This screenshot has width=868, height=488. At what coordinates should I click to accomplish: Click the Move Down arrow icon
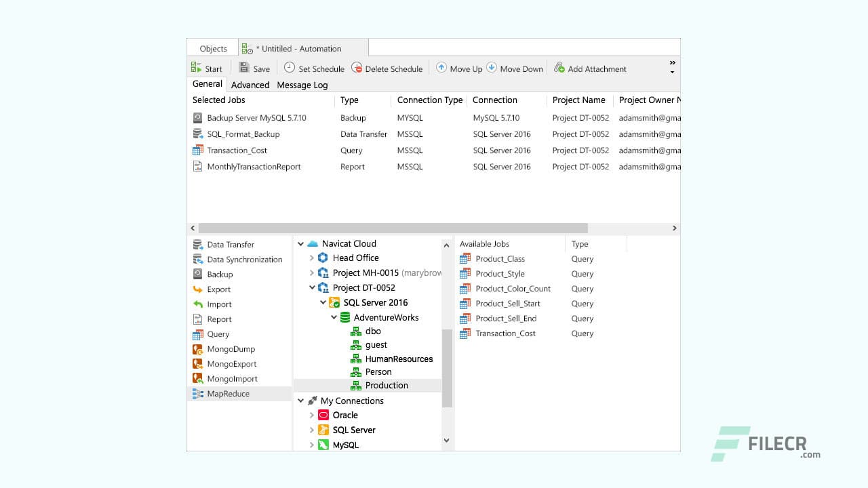[492, 68]
